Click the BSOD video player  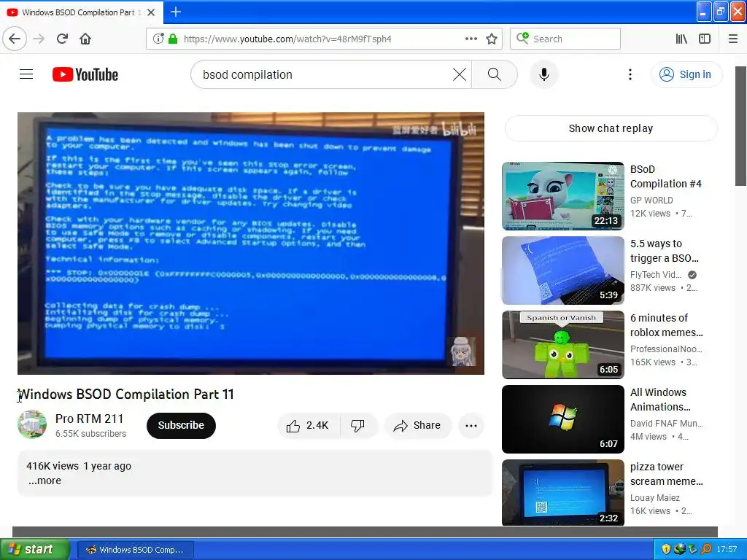coord(251,244)
